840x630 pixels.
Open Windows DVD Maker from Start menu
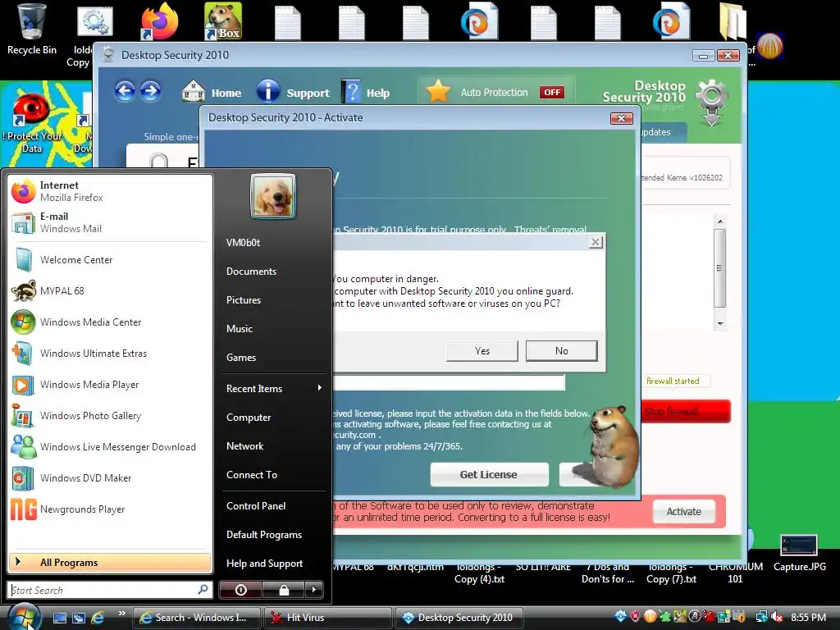click(109, 478)
